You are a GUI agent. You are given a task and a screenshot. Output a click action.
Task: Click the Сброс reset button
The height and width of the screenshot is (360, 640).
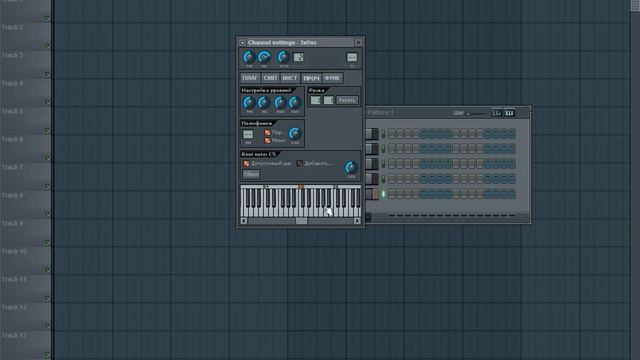(x=251, y=174)
